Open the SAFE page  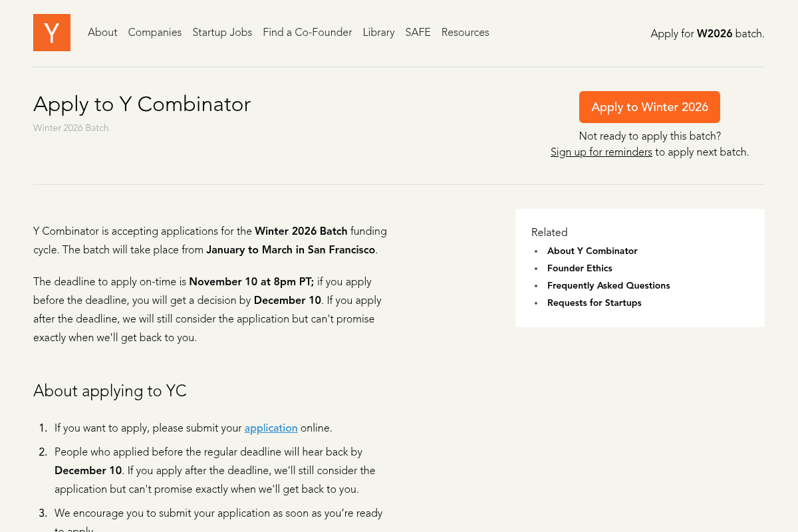(x=418, y=32)
